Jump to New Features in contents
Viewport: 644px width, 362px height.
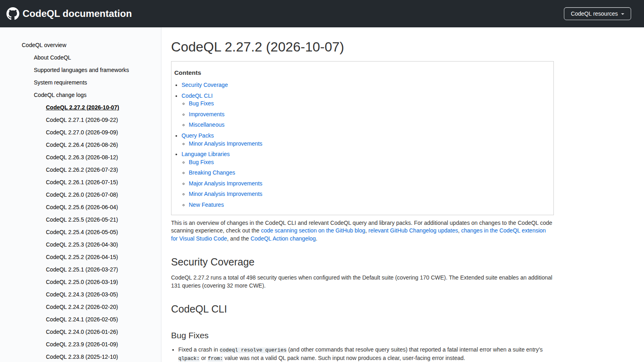(x=206, y=205)
